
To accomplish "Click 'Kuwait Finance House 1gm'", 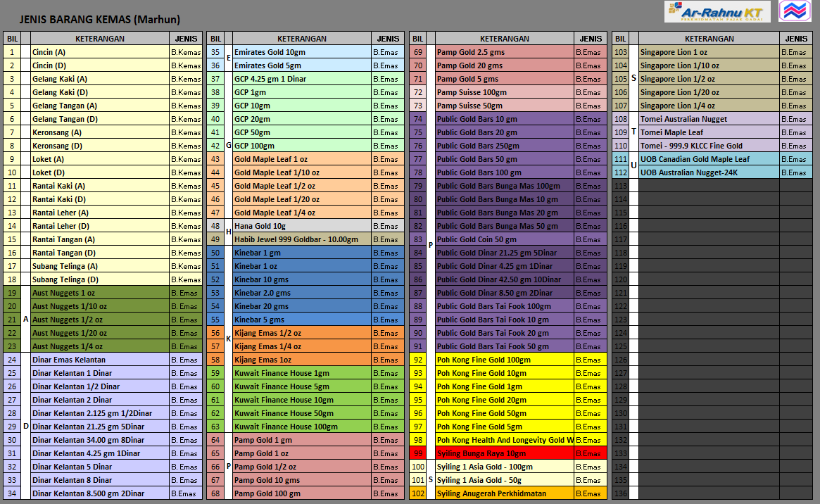I will coord(302,373).
